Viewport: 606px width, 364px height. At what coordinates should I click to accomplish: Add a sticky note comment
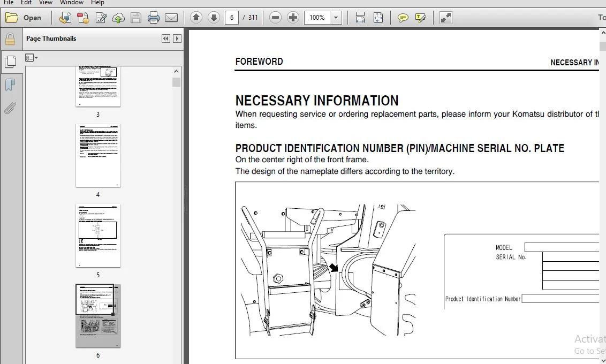pyautogui.click(x=403, y=18)
